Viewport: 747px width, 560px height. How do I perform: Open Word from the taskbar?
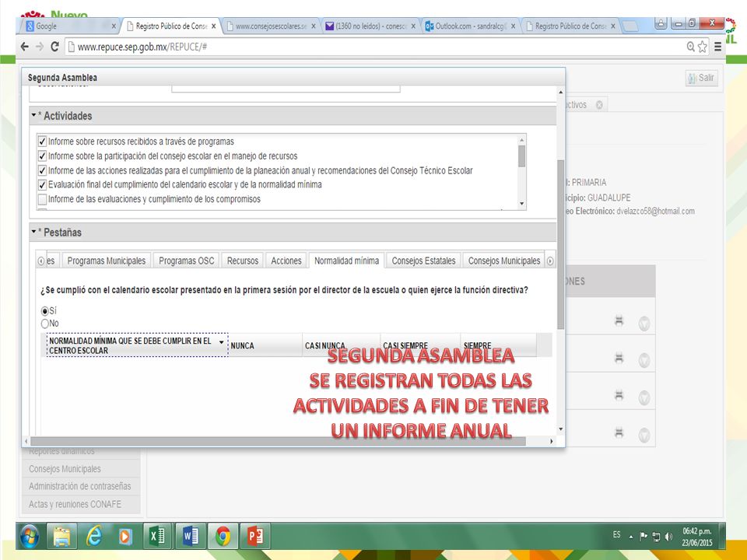point(191,537)
